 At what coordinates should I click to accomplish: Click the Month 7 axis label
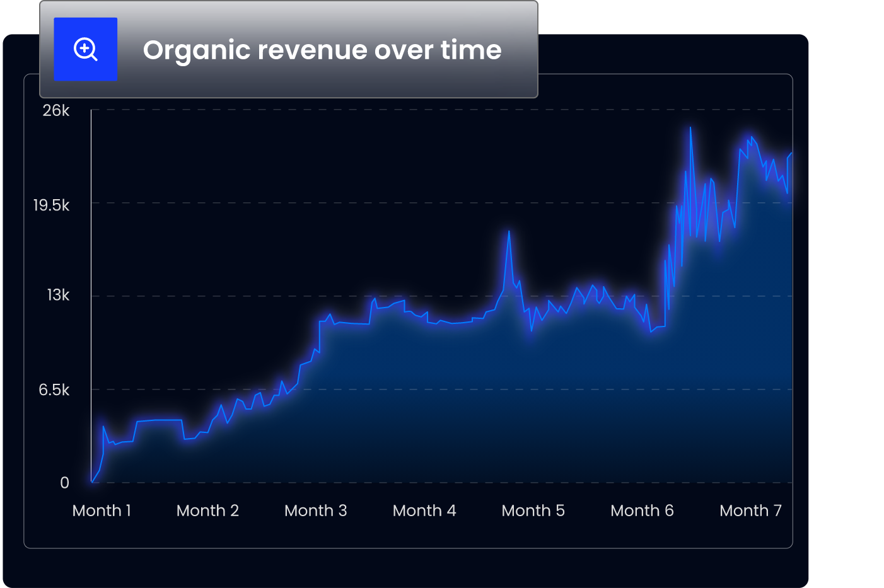tap(750, 510)
